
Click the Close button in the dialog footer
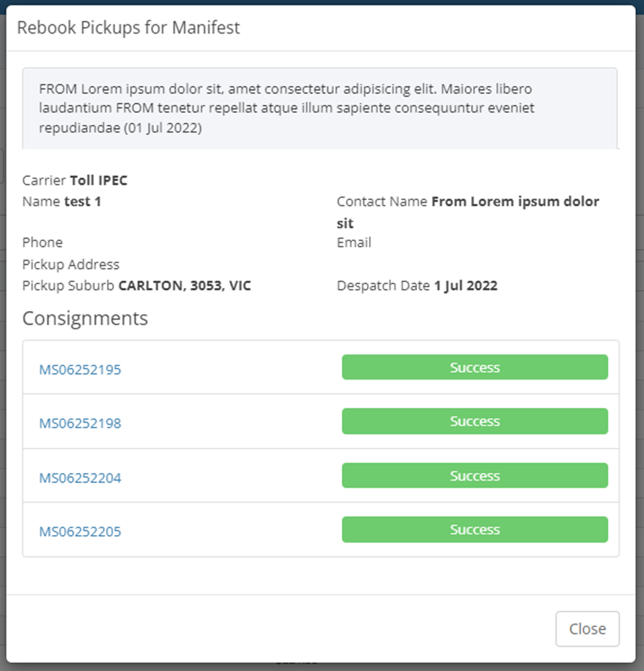point(587,629)
